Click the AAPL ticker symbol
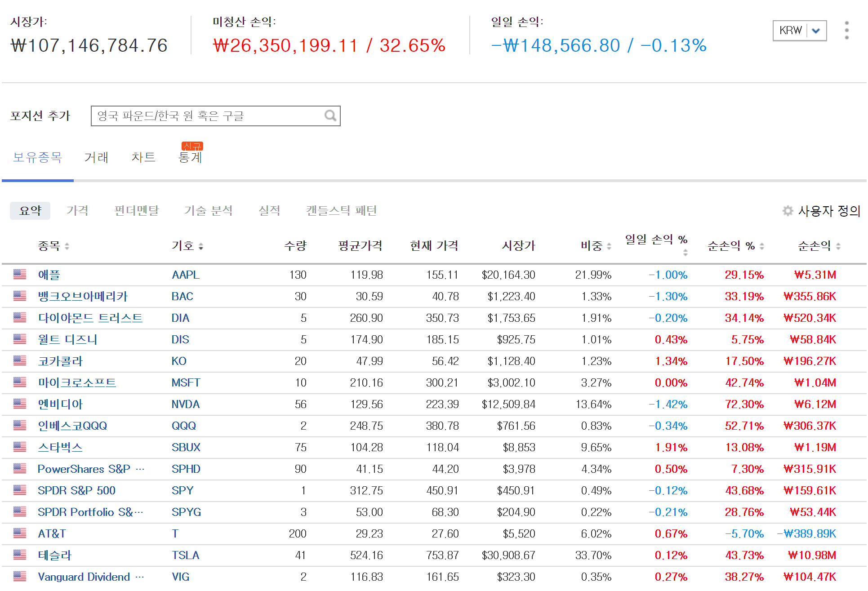 tap(186, 275)
